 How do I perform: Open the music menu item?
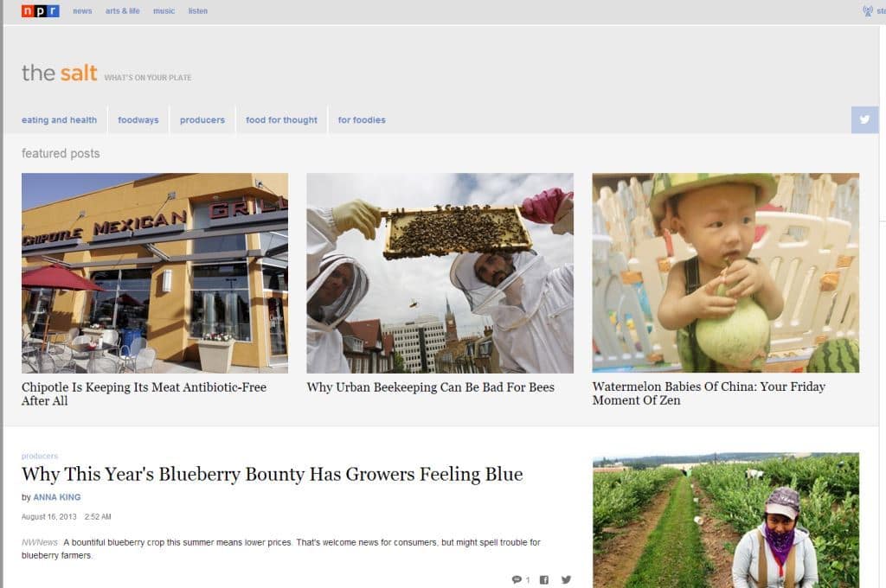pos(164,10)
